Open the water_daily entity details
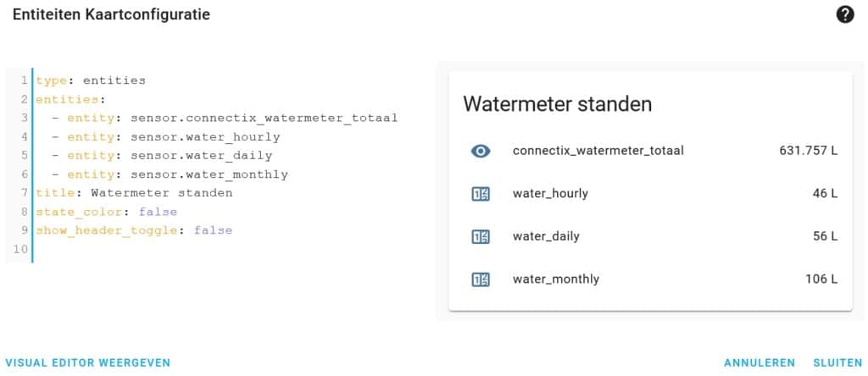The width and height of the screenshot is (868, 376). click(x=650, y=236)
